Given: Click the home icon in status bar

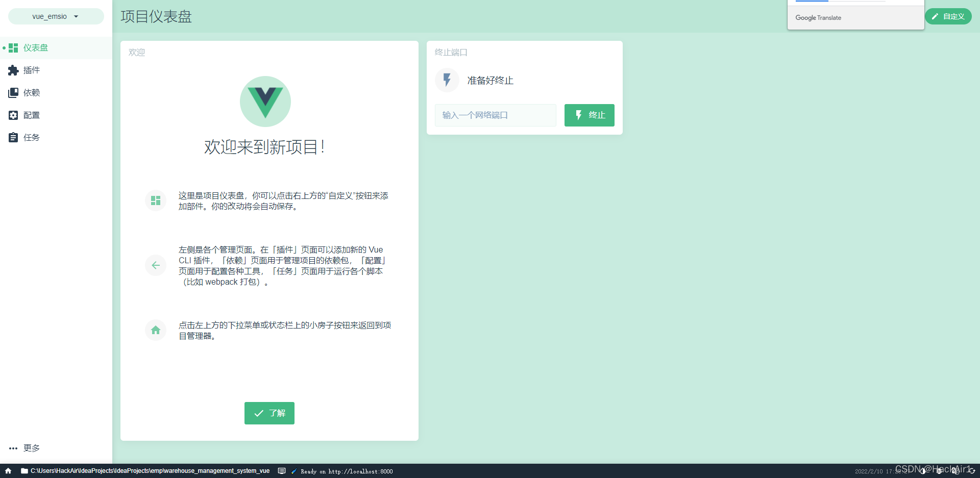Looking at the screenshot, I should tap(8, 471).
